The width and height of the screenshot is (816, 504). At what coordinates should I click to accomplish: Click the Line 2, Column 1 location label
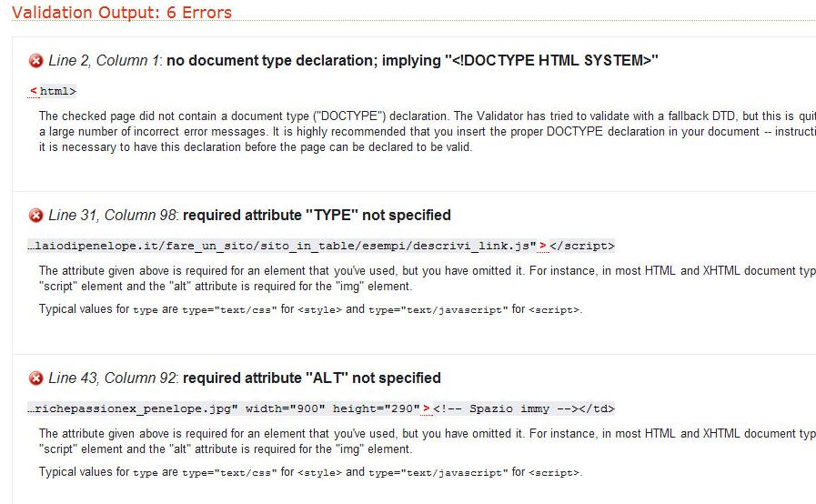(x=105, y=60)
